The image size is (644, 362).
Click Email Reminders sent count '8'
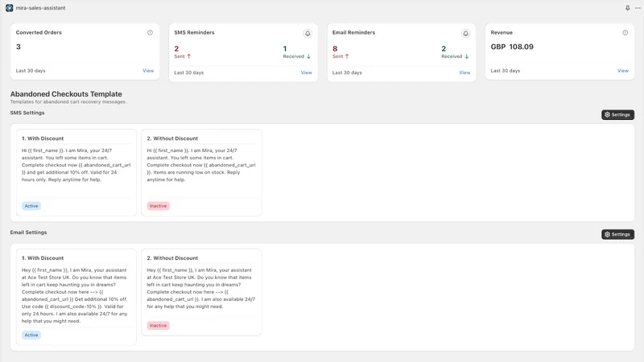[335, 48]
